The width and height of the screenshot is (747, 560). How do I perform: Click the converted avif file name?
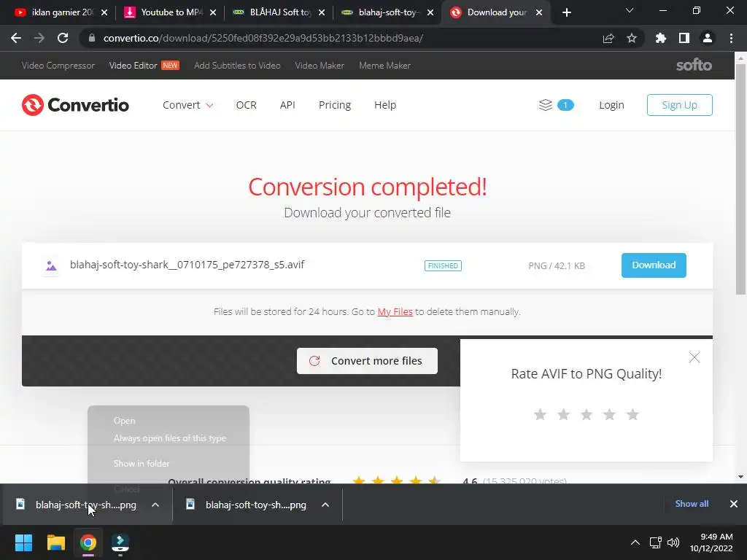pyautogui.click(x=187, y=265)
